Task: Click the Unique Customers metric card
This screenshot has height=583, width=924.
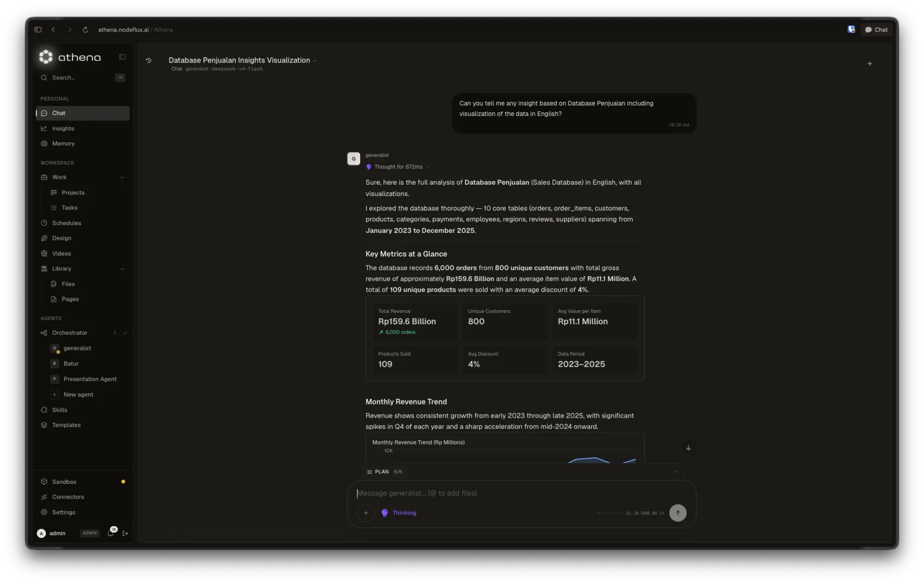Action: 505,322
